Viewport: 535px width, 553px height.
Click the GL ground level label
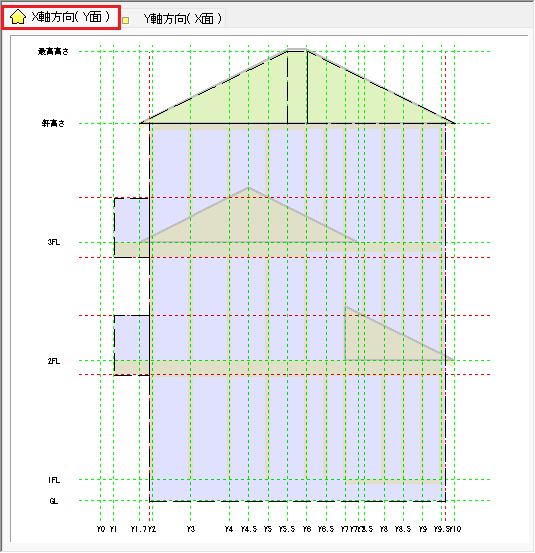[54, 501]
